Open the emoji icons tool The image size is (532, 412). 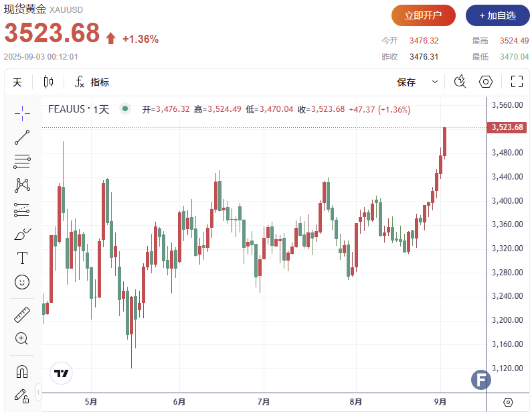[x=22, y=282]
